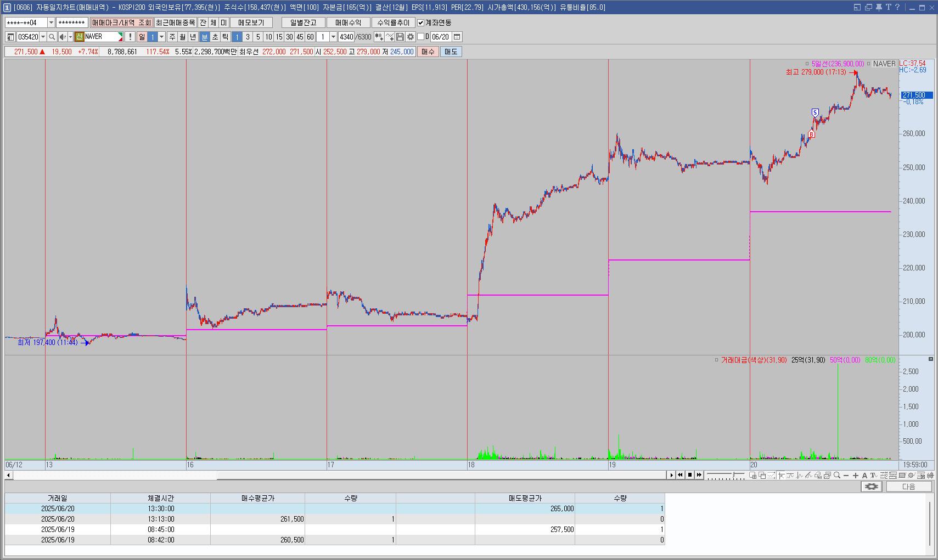Click the rewind button in chart playback
938x560 pixels.
point(681,475)
